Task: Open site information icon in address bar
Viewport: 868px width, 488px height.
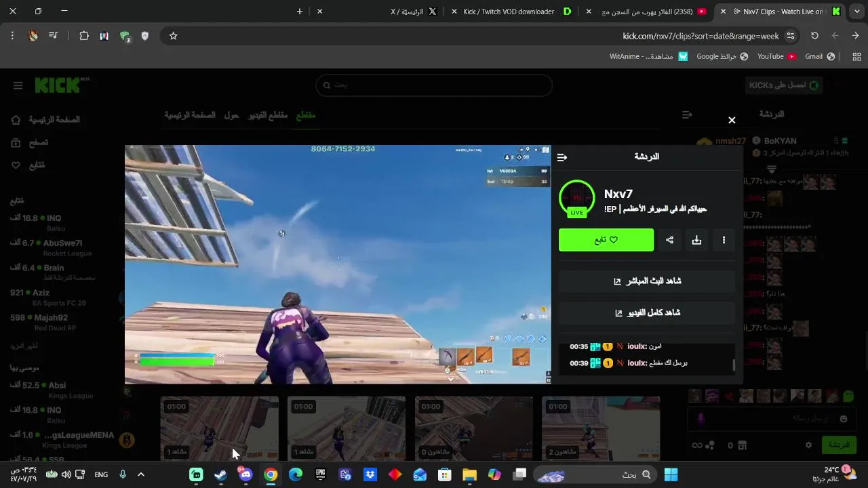Action: [791, 36]
